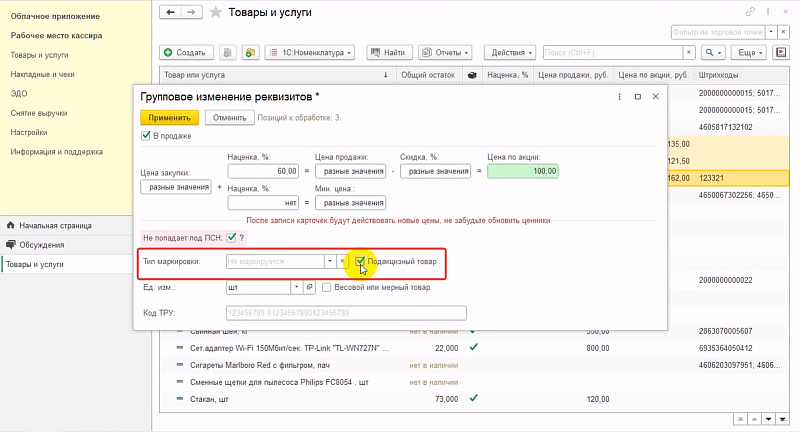This screenshot has height=432, width=800.
Task: Click the copy item icon next to Создать
Action: coord(228,53)
